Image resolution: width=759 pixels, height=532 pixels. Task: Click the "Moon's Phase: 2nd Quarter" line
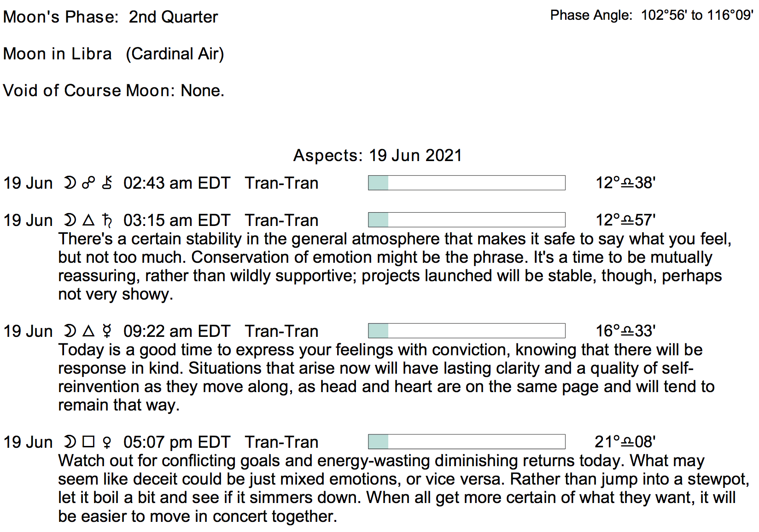click(111, 17)
